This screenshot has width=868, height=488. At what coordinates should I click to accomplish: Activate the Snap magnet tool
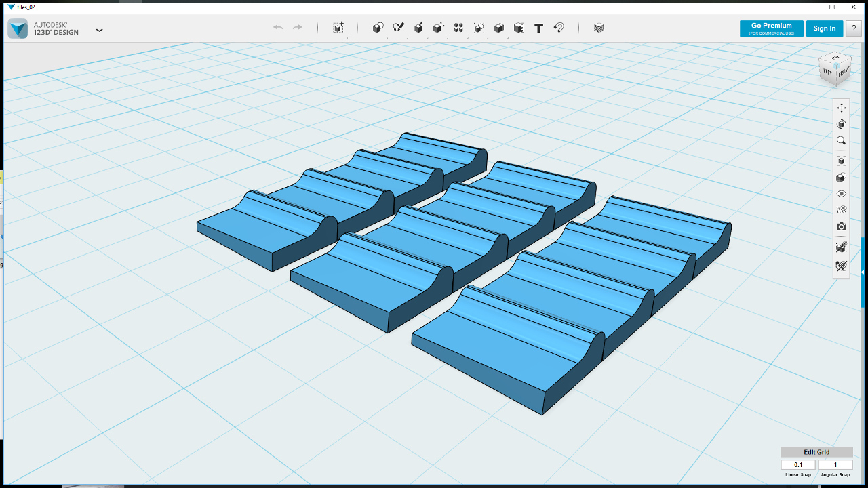coord(559,28)
